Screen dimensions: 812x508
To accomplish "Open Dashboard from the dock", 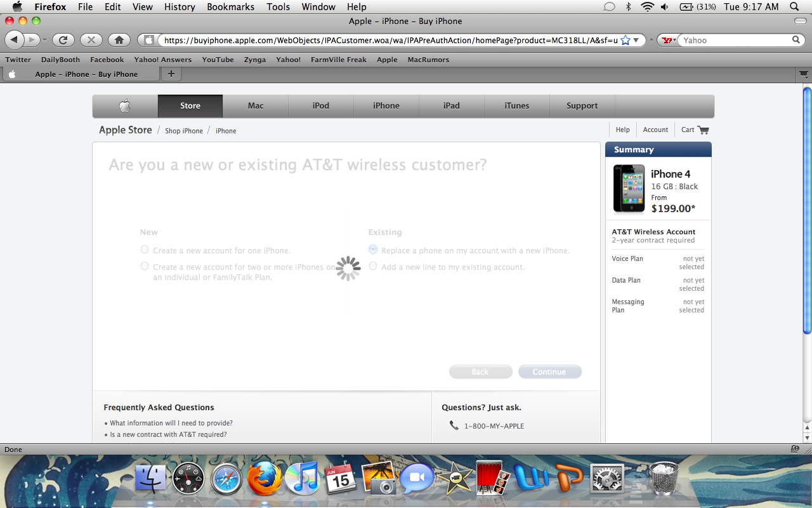I will click(188, 478).
